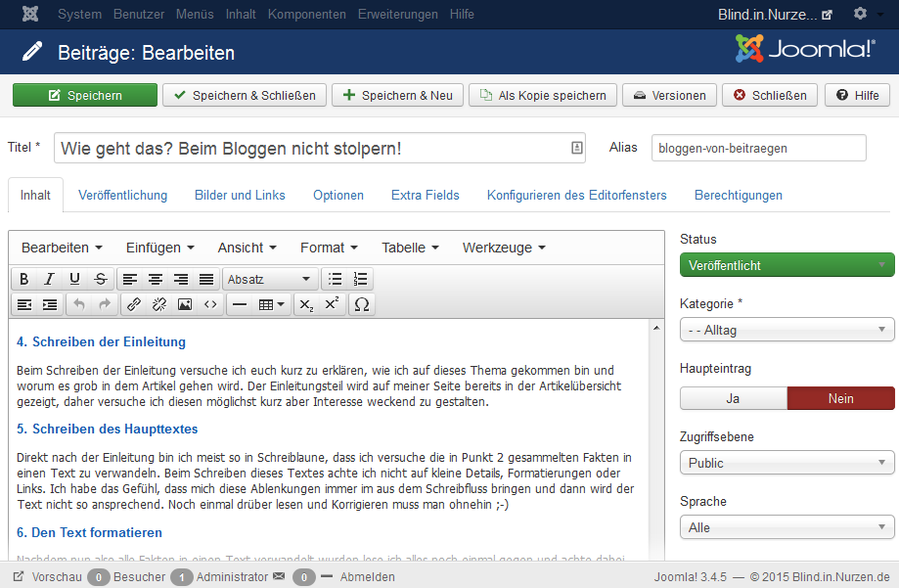The height and width of the screenshot is (588, 899).
Task: Remove link with the unlink icon
Action: coord(159,304)
